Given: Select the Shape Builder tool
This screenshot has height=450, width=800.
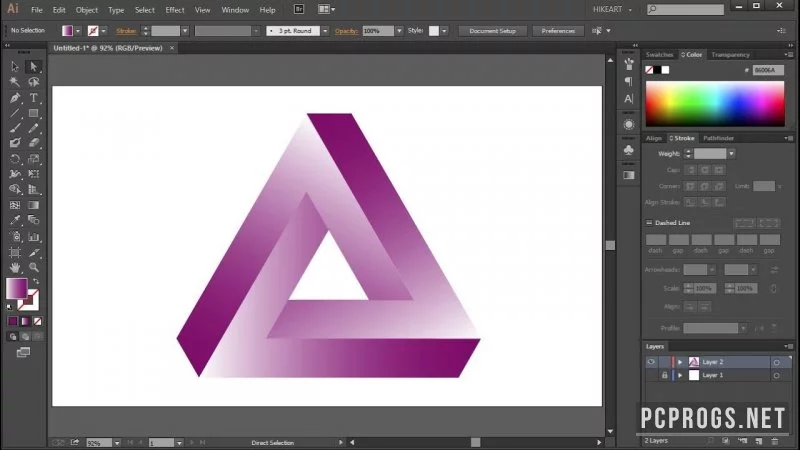Looking at the screenshot, I should click(14, 189).
